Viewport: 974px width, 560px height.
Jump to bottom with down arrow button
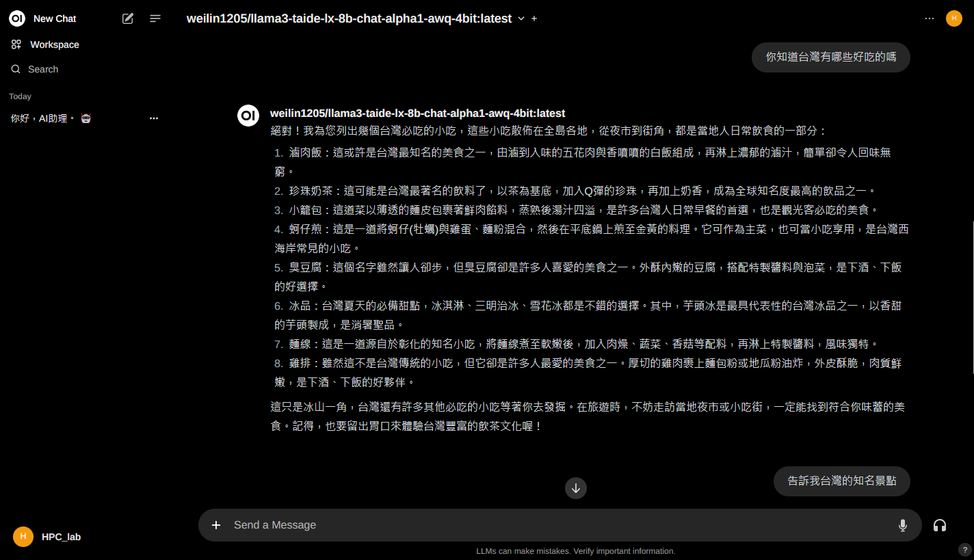click(576, 488)
